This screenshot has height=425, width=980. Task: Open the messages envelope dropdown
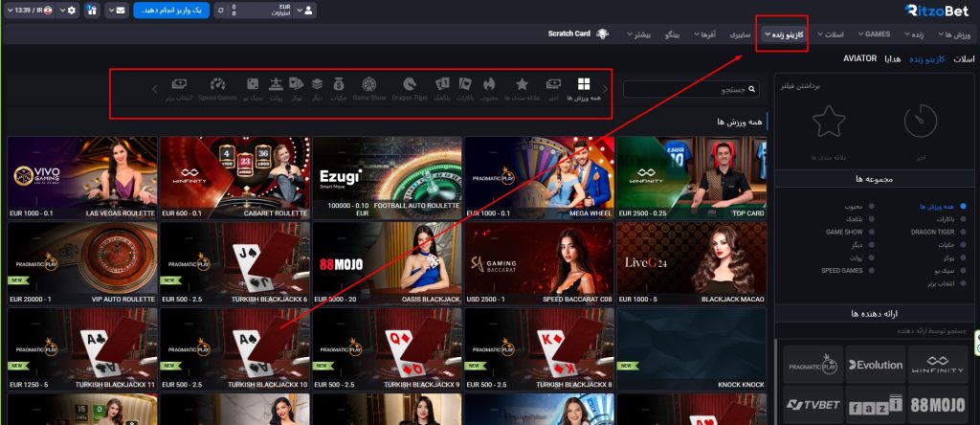117,10
